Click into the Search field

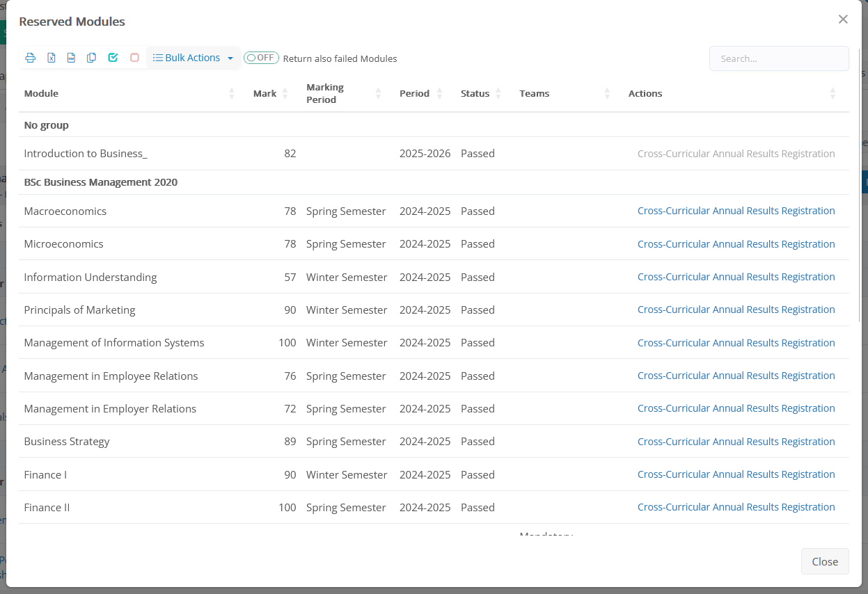tap(778, 58)
